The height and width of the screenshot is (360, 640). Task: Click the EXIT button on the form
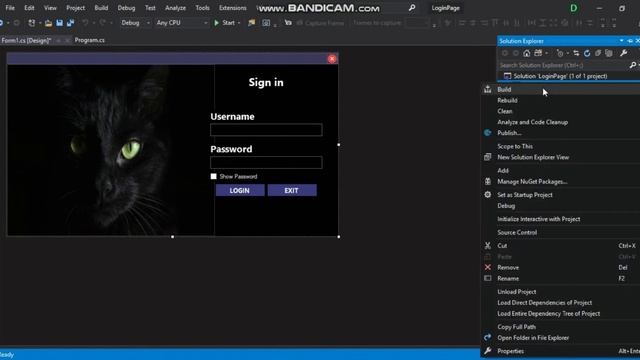coord(292,190)
